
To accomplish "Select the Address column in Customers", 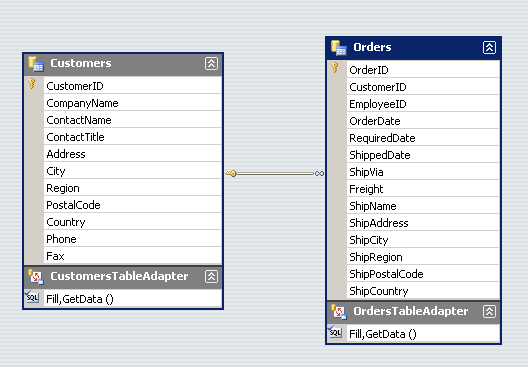I will [x=133, y=154].
